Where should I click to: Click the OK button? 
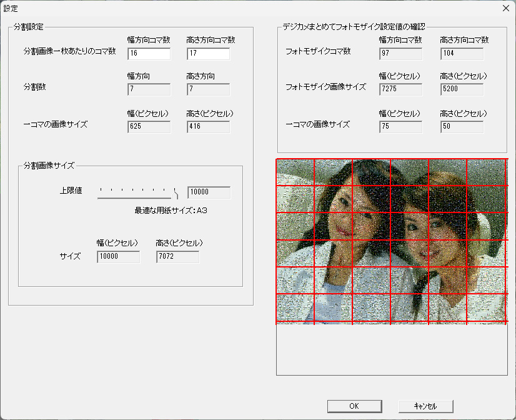(354, 406)
